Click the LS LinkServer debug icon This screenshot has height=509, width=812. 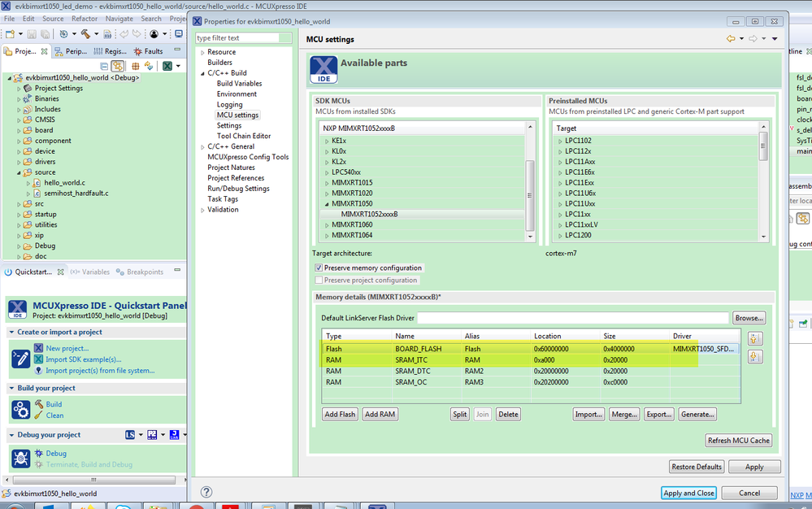130,435
